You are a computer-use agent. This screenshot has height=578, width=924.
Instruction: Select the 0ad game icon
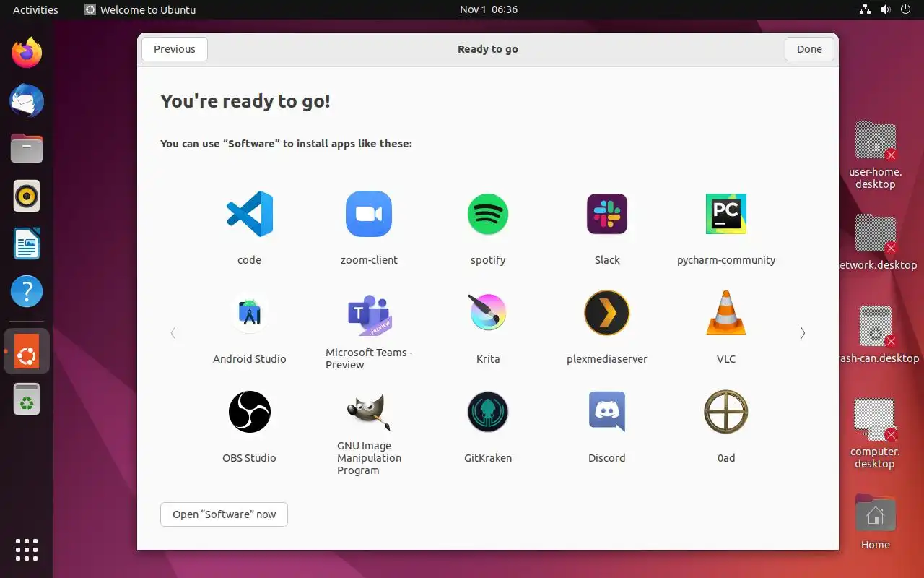726,412
